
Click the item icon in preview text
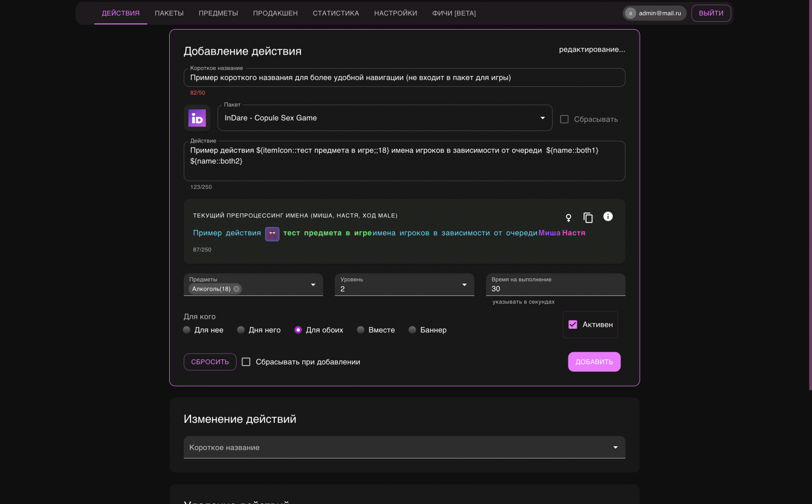tap(272, 234)
